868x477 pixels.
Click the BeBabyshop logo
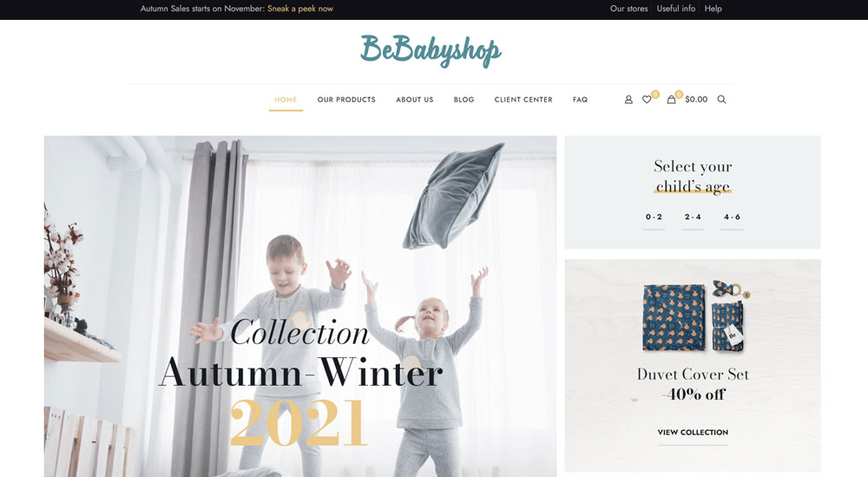click(x=431, y=50)
